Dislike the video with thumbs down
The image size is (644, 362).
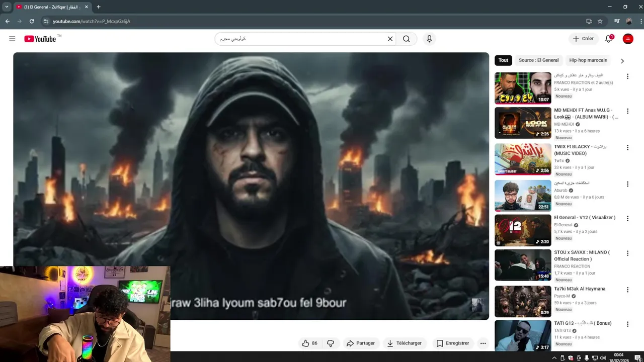coord(331,343)
